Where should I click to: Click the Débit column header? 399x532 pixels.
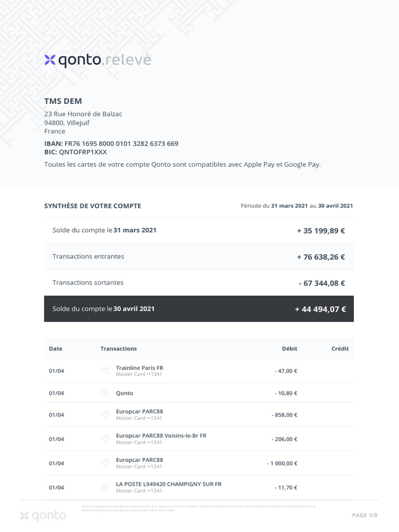[x=289, y=349]
